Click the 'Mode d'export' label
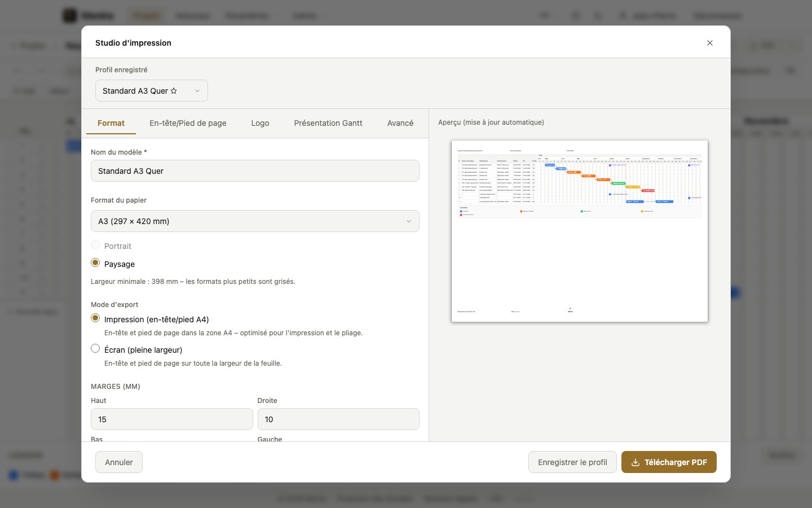The width and height of the screenshot is (812, 508). pos(114,305)
